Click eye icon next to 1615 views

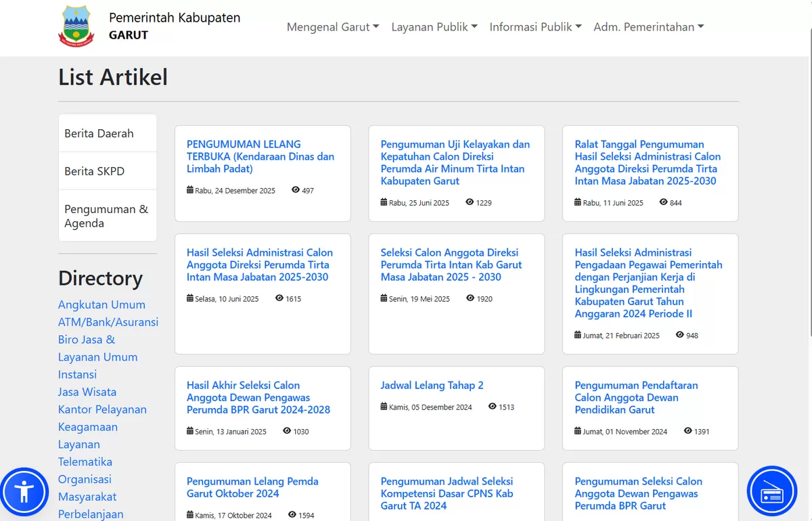[x=279, y=298]
